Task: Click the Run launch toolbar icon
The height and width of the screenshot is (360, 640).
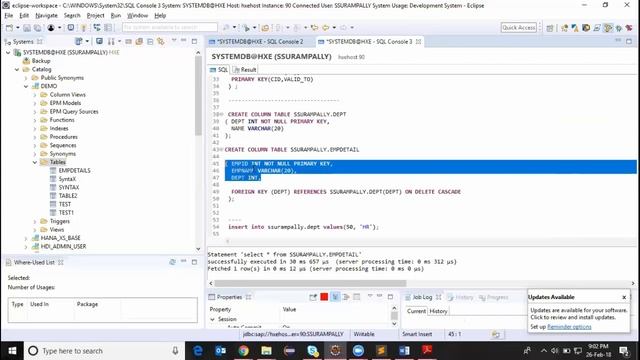Action: click(246, 28)
